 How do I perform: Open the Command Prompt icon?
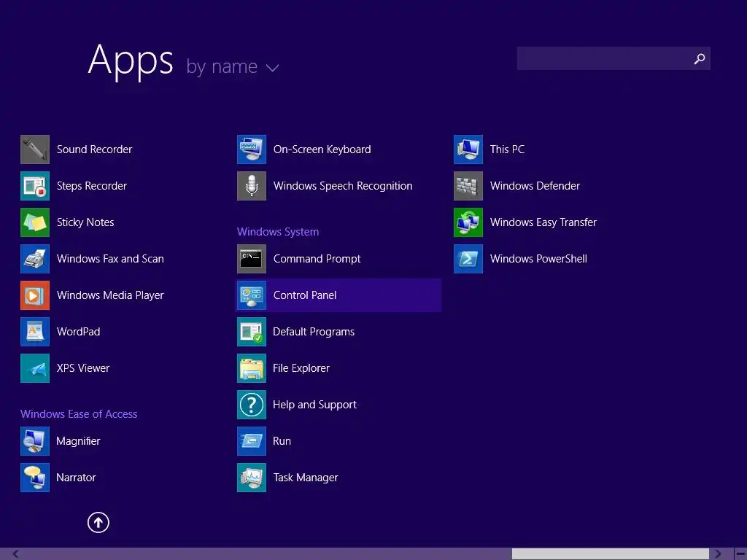click(x=252, y=259)
